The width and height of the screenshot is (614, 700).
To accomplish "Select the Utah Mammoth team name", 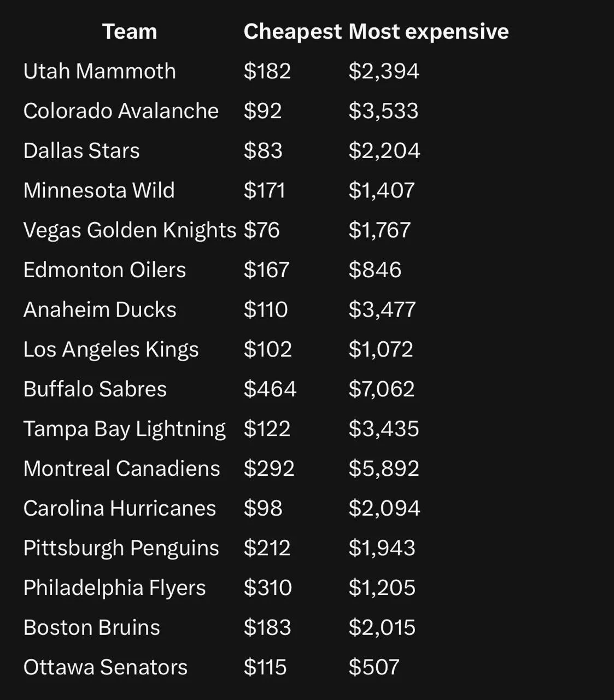I will 100,71.
